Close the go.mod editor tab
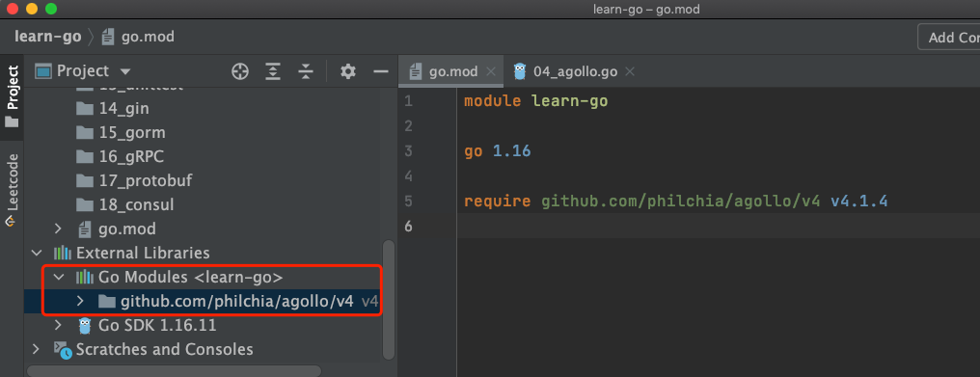Viewport: 980px width, 377px height. 491,72
